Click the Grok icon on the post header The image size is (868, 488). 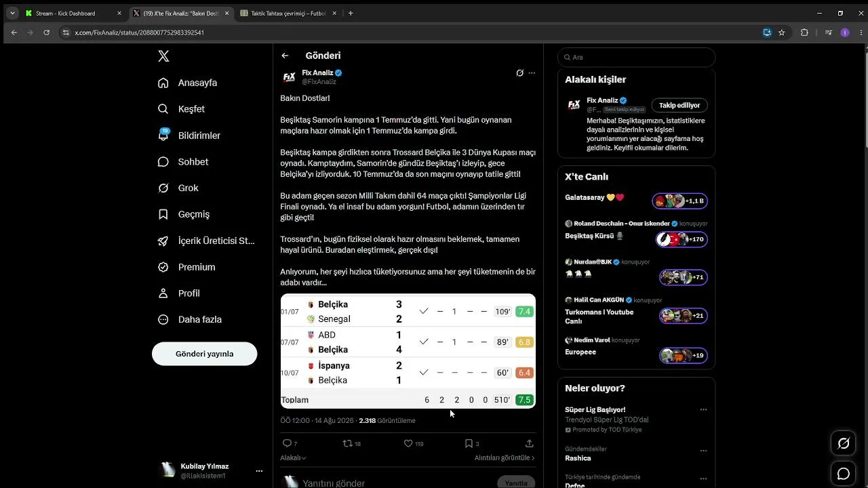(519, 73)
